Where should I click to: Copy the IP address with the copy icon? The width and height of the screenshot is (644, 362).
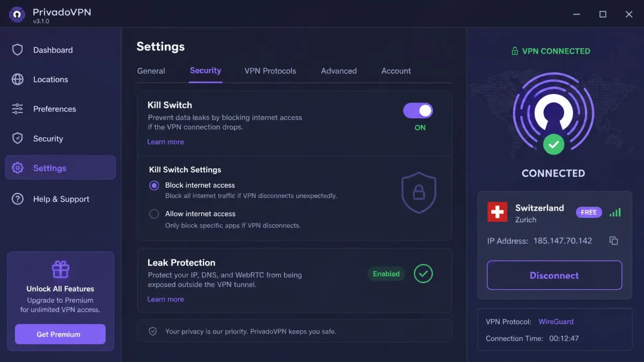pyautogui.click(x=613, y=241)
